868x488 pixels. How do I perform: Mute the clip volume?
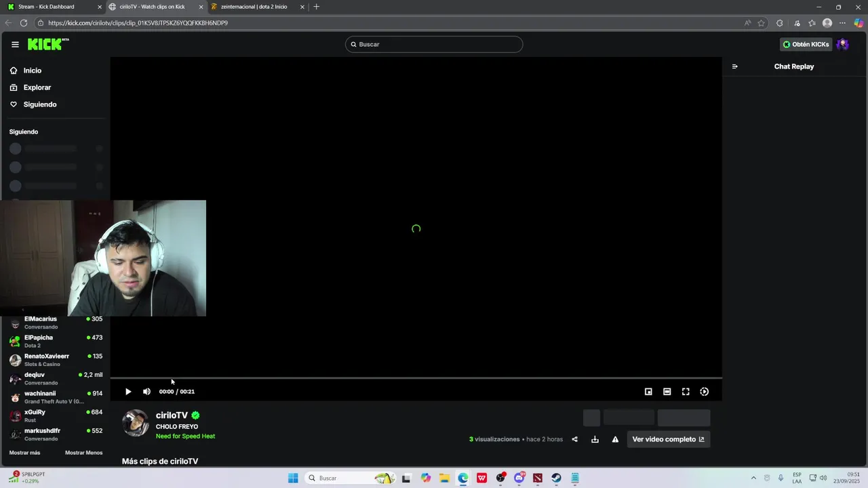[146, 392]
